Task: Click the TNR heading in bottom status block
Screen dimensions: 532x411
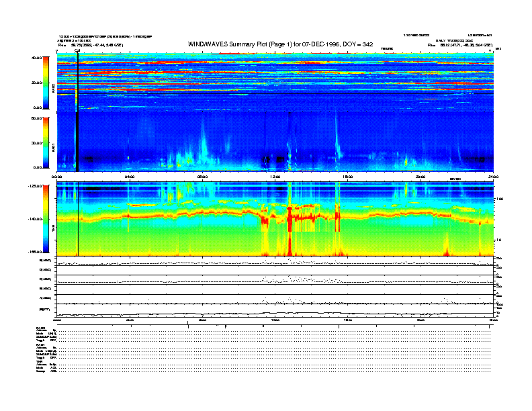Action: [39, 361]
